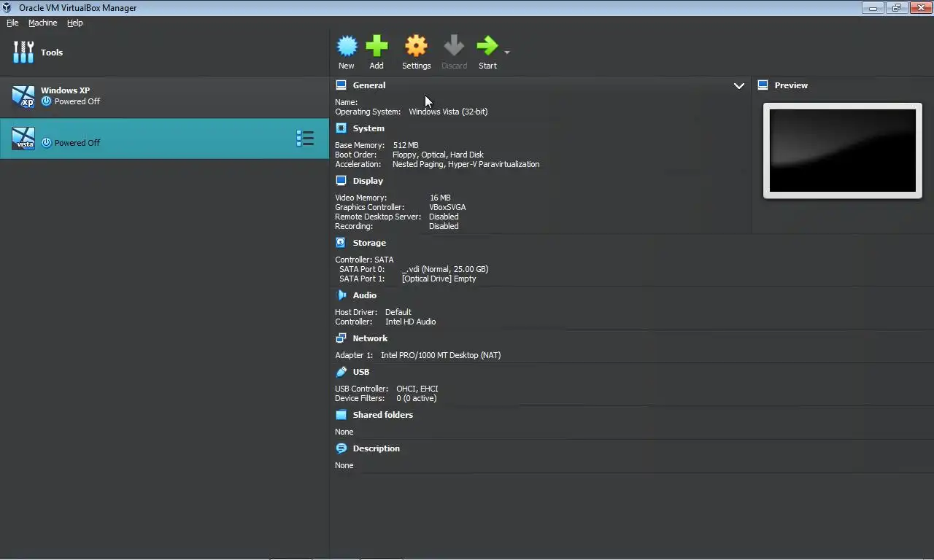This screenshot has height=560, width=934.
Task: Open the Description header link
Action: point(377,448)
